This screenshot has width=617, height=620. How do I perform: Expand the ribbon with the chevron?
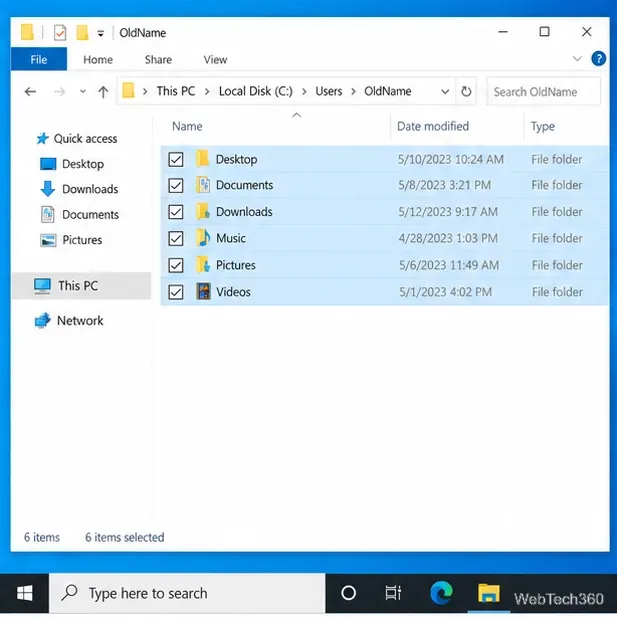point(577,59)
